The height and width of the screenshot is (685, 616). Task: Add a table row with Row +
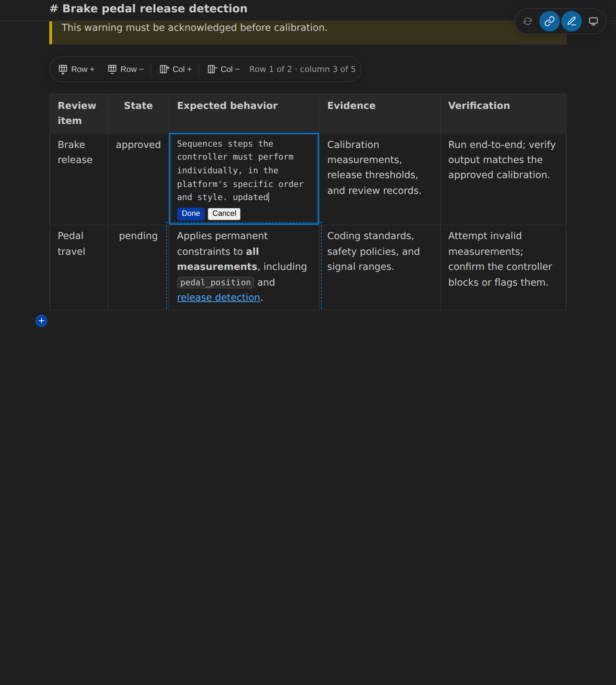point(77,69)
